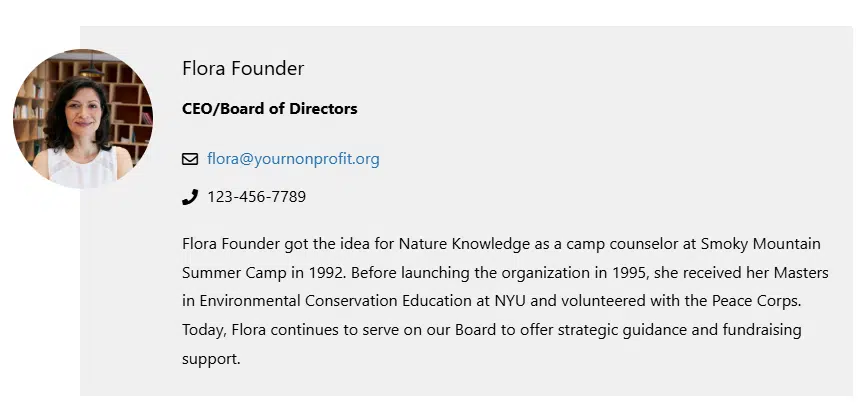Click the phone handset icon
866x420 pixels.
190,197
